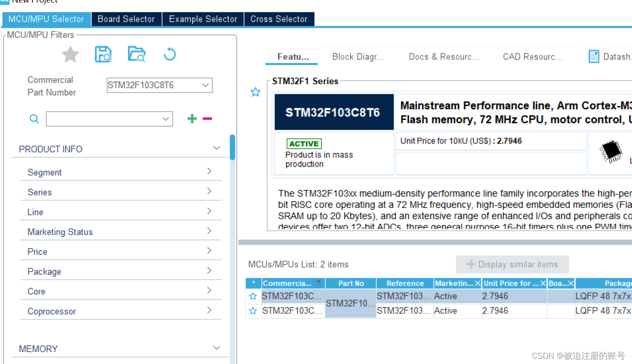This screenshot has height=364, width=632.
Task: Click the Package column header
Action: click(x=604, y=283)
